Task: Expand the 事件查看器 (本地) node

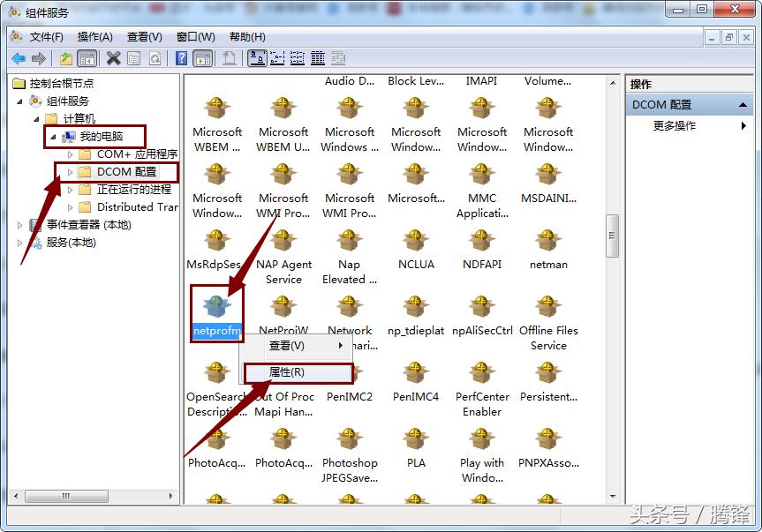Action: [x=19, y=224]
